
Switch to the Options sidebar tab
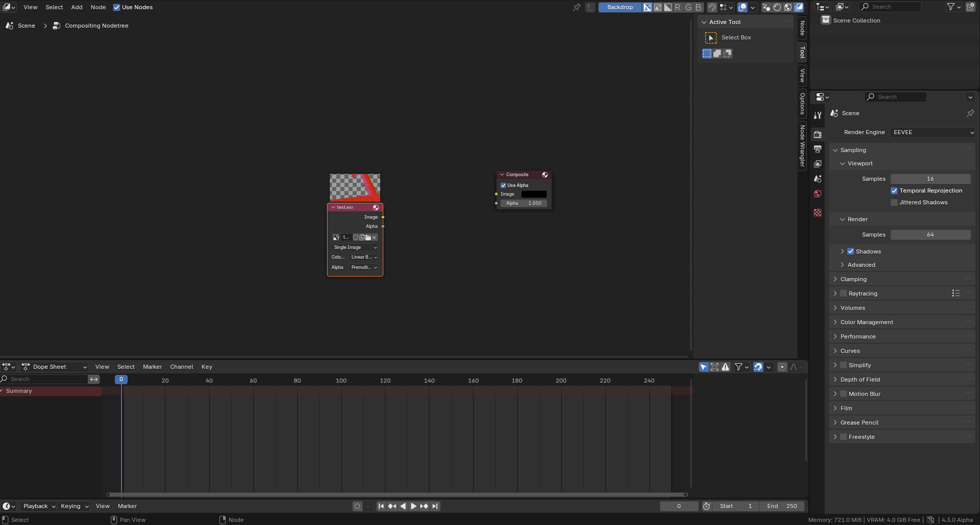(802, 103)
